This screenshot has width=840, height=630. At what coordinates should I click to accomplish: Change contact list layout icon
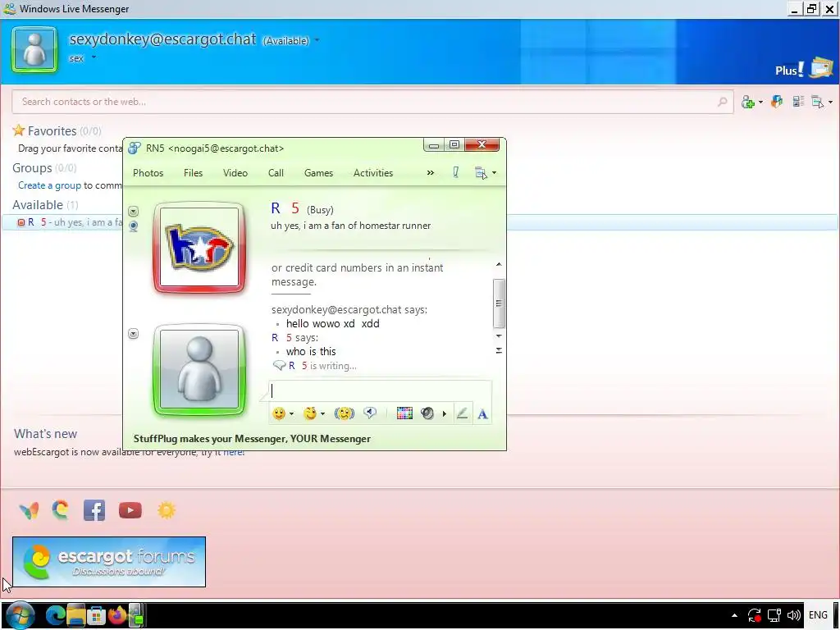(x=798, y=101)
